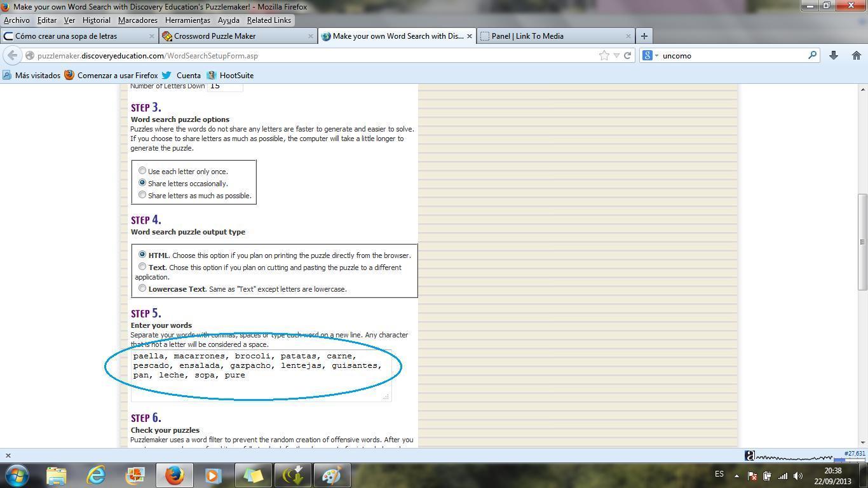Image resolution: width=868 pixels, height=488 pixels.
Task: Bookmark this page with the star icon
Action: pos(604,55)
